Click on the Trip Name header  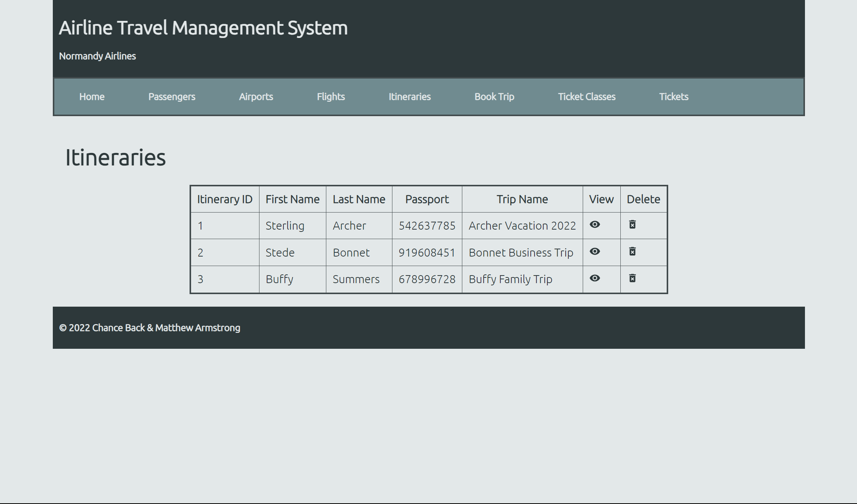coord(522,199)
